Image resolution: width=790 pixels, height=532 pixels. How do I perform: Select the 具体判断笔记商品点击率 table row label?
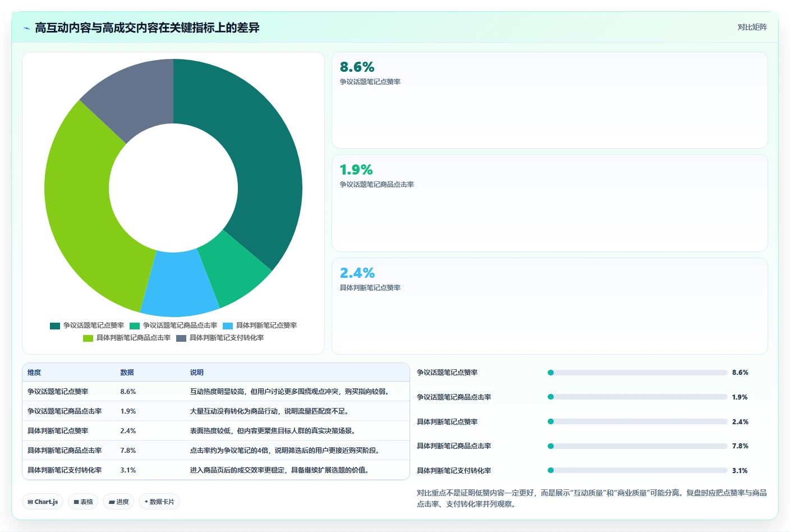[x=65, y=451]
